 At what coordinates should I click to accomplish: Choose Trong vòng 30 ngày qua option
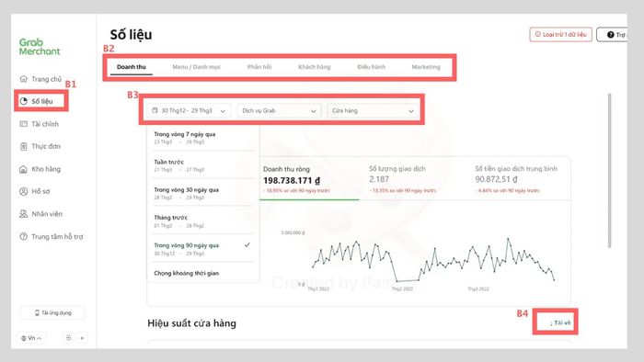[203, 193]
